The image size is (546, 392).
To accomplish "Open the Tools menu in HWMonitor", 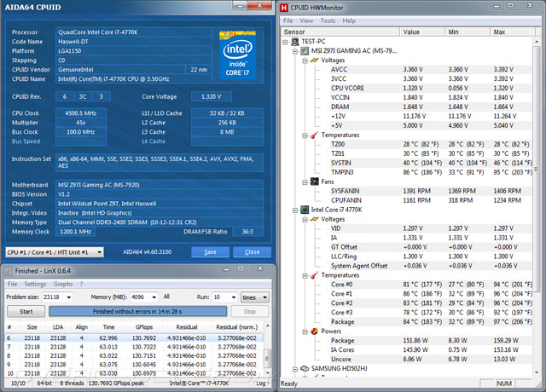I will pos(329,20).
